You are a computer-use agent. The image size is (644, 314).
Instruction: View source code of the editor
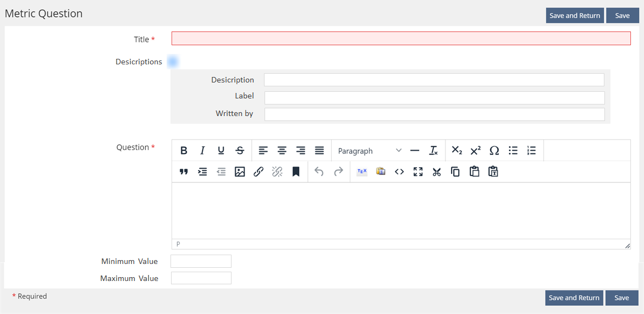point(399,172)
